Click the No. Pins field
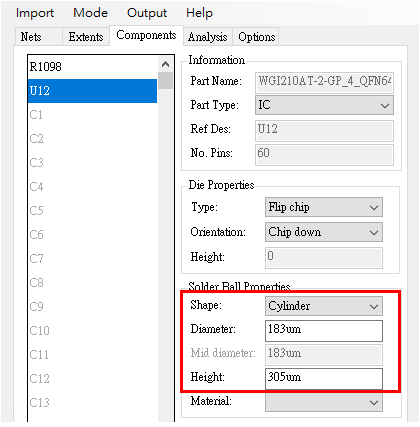The image size is (420, 427). tap(324, 154)
